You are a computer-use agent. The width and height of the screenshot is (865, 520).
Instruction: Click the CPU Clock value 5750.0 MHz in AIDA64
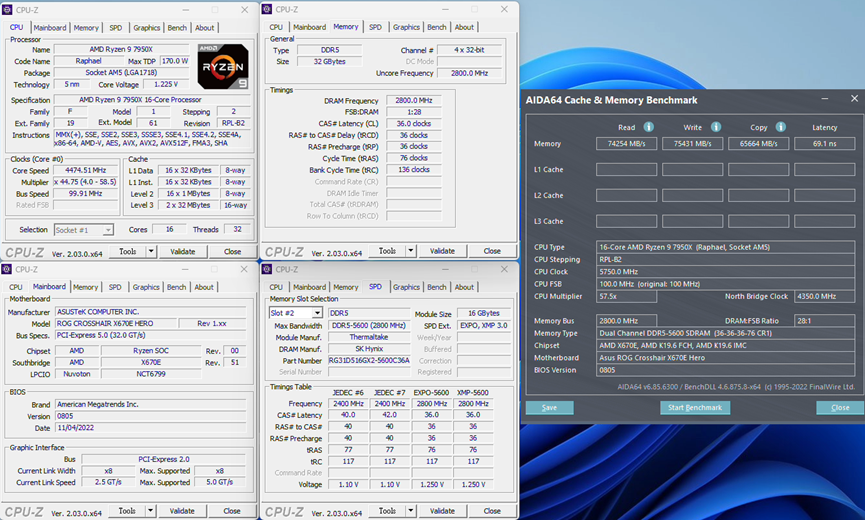[x=726, y=271]
